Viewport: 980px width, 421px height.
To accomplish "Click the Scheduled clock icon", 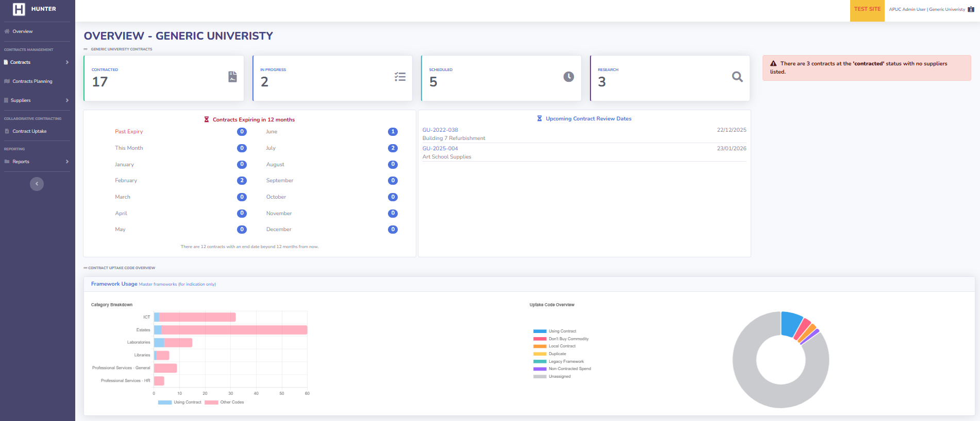I will pyautogui.click(x=568, y=77).
